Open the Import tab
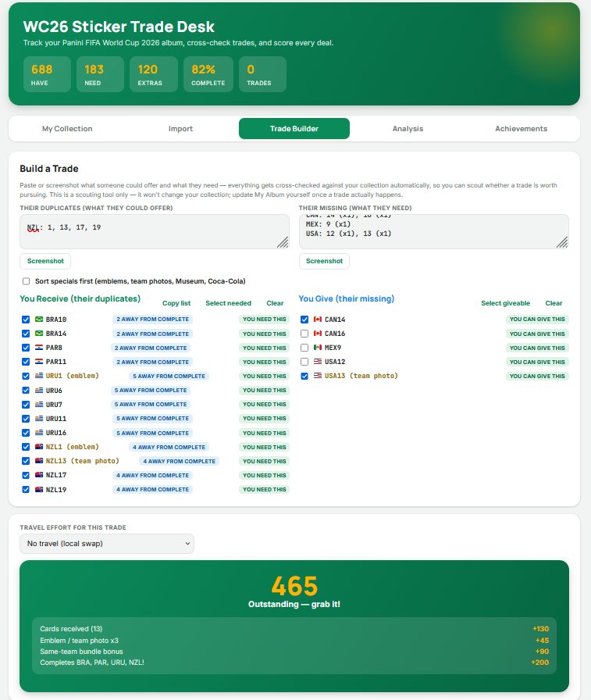The height and width of the screenshot is (700, 591). click(180, 129)
